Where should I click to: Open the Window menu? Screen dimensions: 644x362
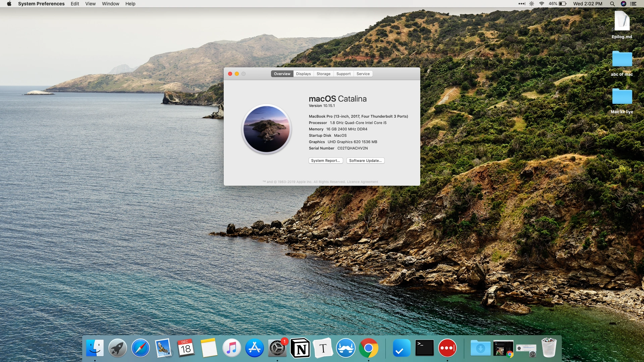(110, 4)
